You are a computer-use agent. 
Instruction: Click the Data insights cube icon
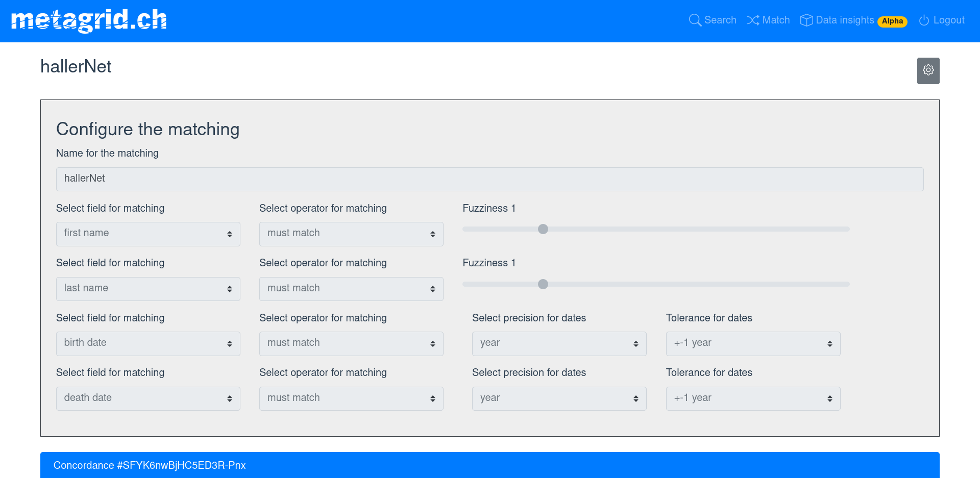coord(806,20)
